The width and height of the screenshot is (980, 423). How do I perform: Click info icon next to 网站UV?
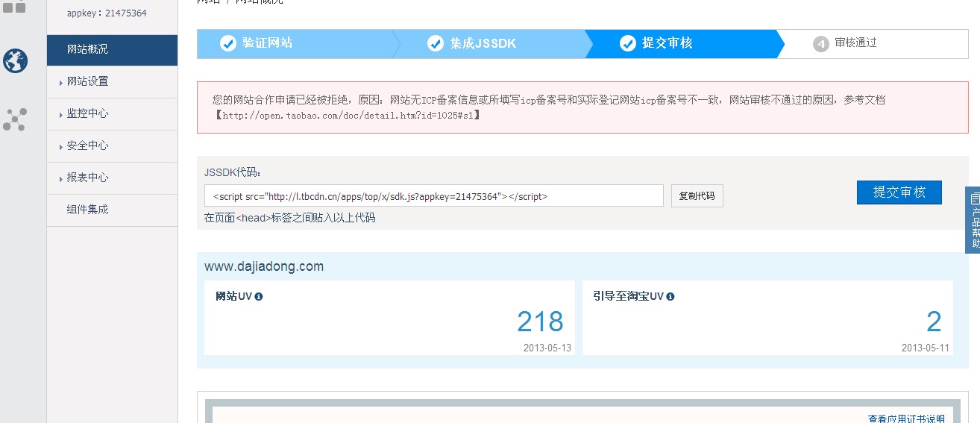(259, 296)
